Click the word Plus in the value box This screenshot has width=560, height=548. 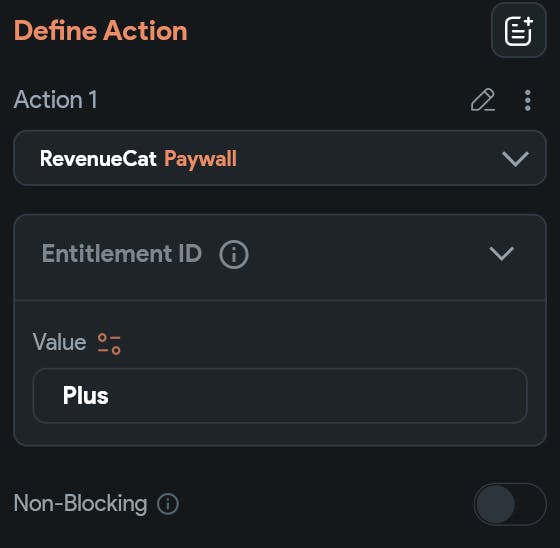click(86, 396)
